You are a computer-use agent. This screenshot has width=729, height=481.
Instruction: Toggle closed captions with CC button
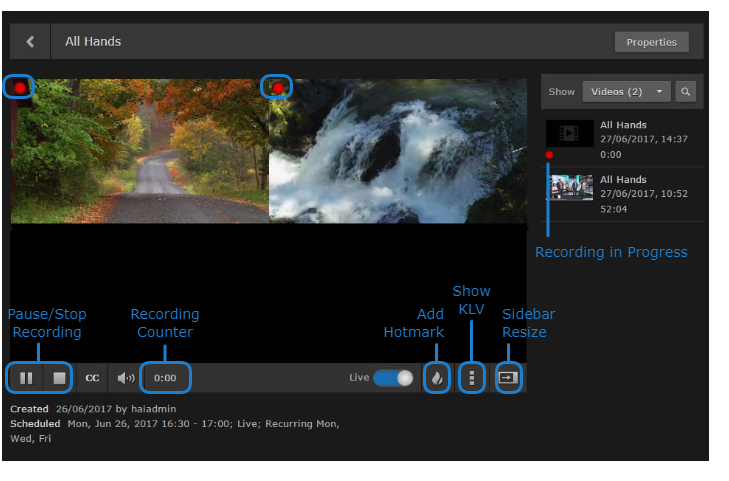(92, 379)
